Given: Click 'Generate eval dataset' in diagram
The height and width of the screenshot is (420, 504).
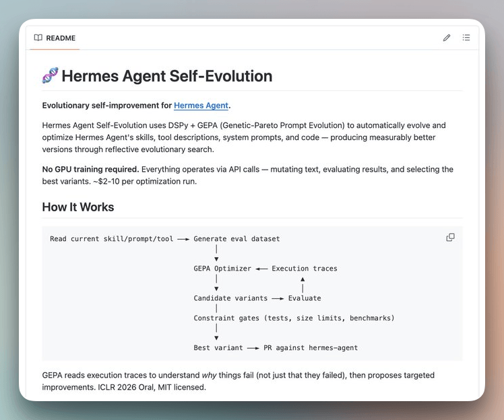Looking at the screenshot, I should [x=237, y=239].
